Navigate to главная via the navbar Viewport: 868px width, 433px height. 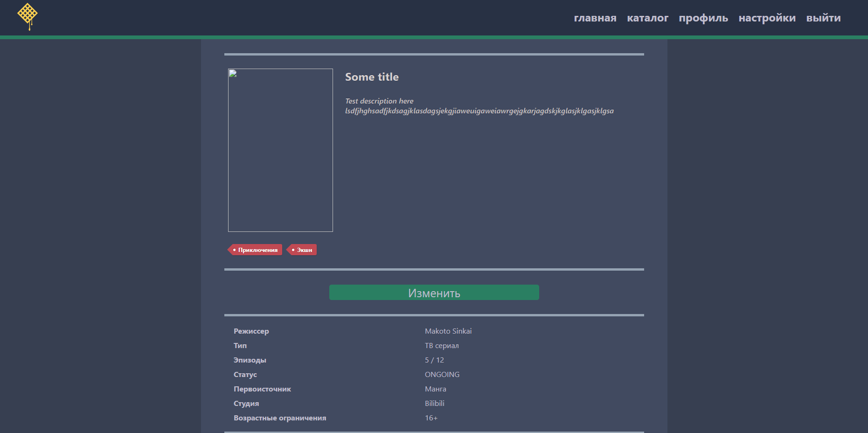point(595,18)
